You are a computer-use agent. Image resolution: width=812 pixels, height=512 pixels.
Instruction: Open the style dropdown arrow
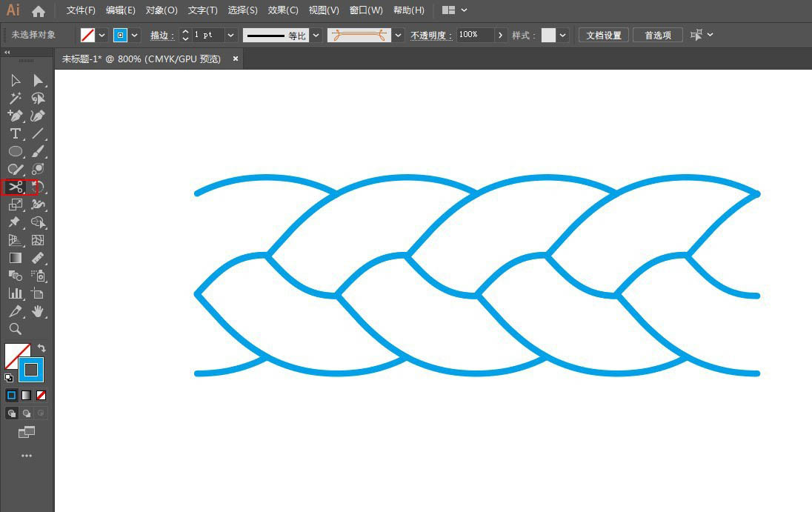pos(562,36)
